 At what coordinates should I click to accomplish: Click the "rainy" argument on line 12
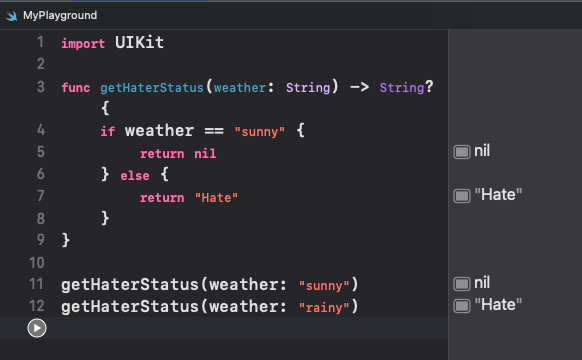324,307
